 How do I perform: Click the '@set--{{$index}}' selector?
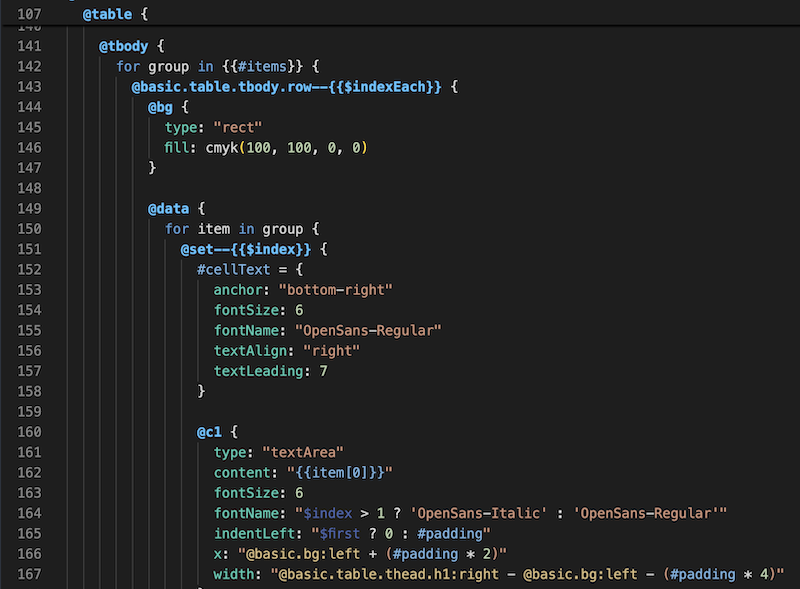click(246, 250)
